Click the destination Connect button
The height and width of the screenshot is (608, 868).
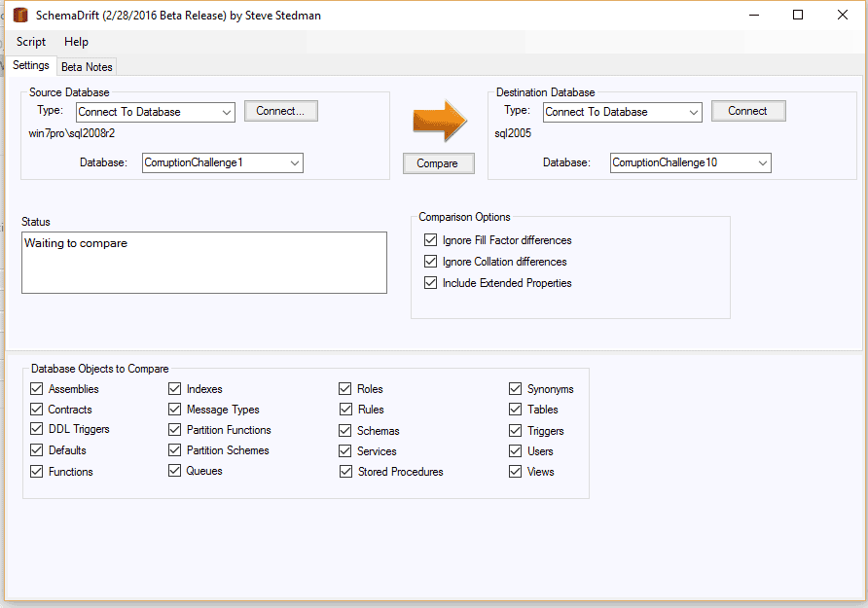coord(748,111)
